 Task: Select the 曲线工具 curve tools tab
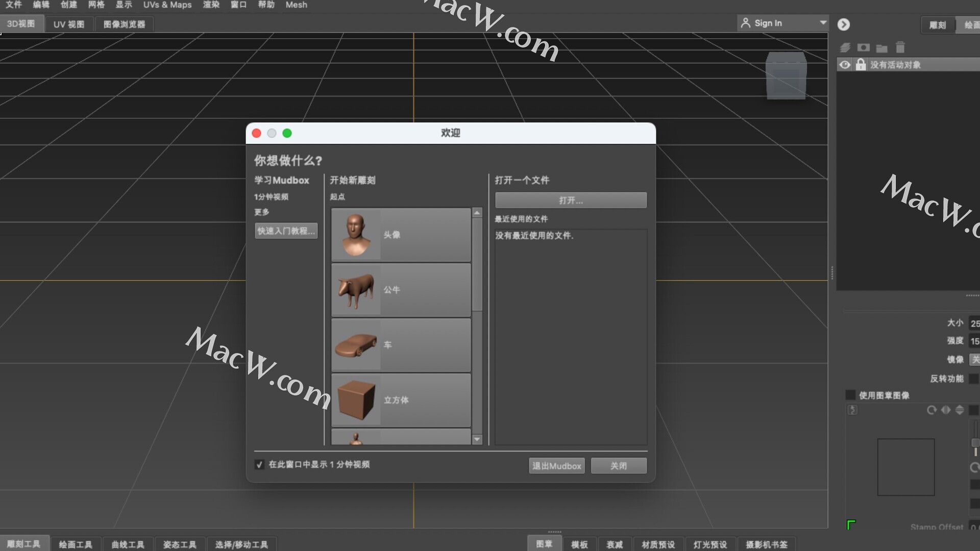(x=128, y=544)
